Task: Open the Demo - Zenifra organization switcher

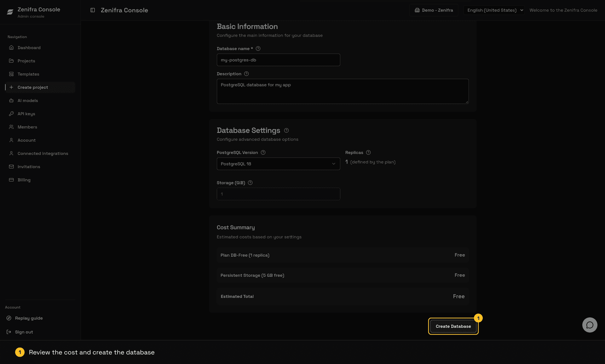Action: click(x=434, y=10)
